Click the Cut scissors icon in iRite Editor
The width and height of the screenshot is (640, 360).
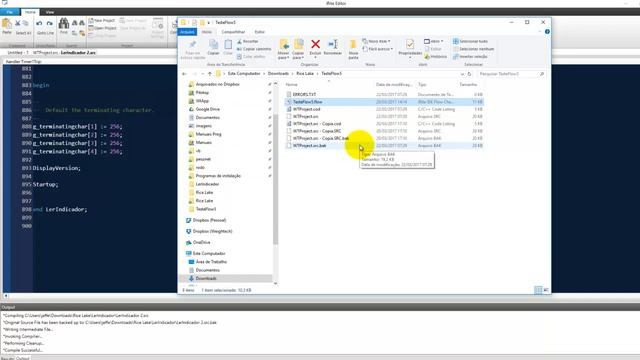pos(18,23)
